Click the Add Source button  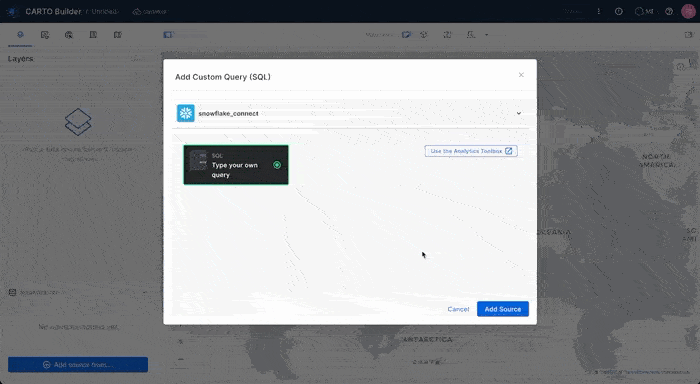coord(503,309)
